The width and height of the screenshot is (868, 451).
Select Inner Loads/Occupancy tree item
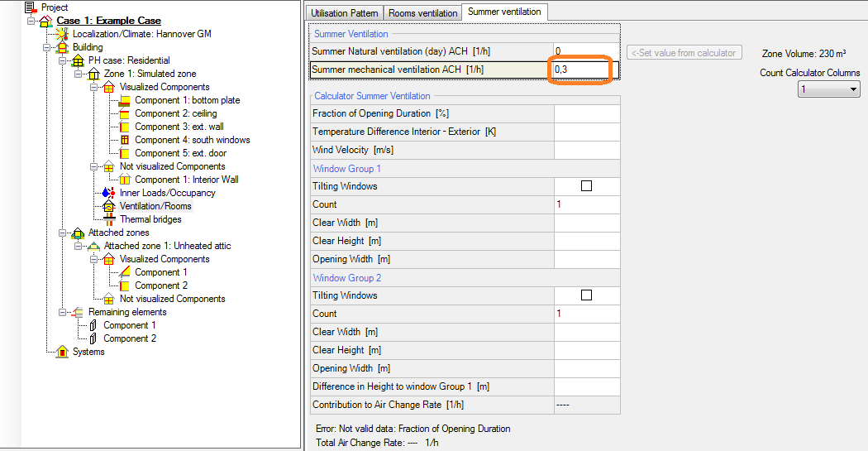tap(168, 193)
